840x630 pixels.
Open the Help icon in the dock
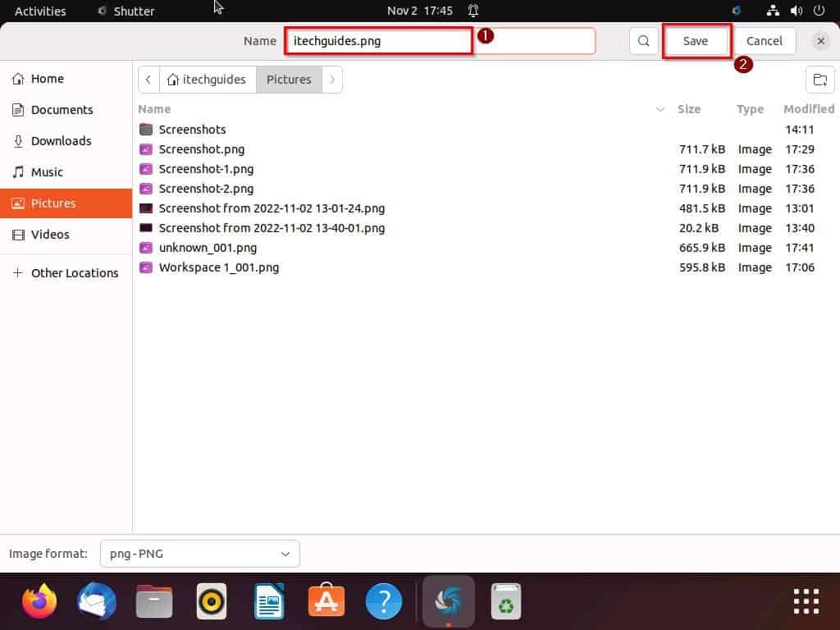point(384,601)
